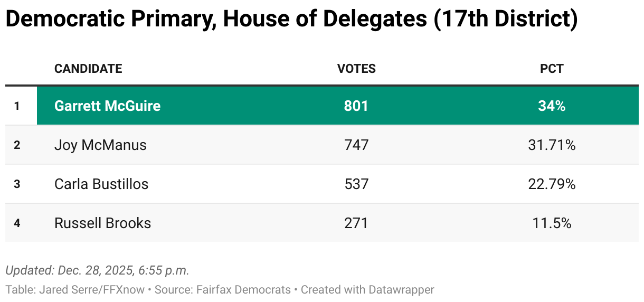Click the CANDIDATE column header

point(88,69)
